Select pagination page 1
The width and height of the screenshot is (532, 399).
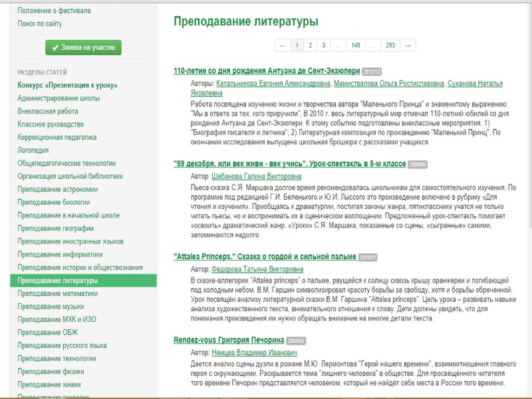297,45
